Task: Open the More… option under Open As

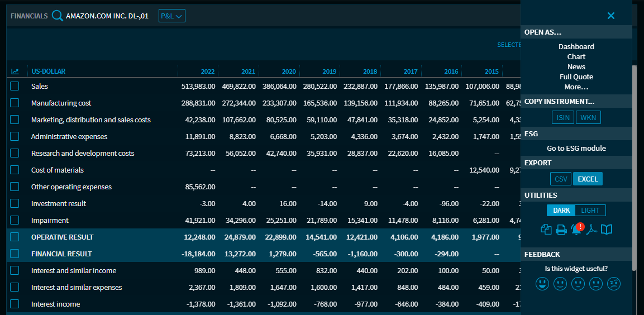Action: click(x=576, y=87)
